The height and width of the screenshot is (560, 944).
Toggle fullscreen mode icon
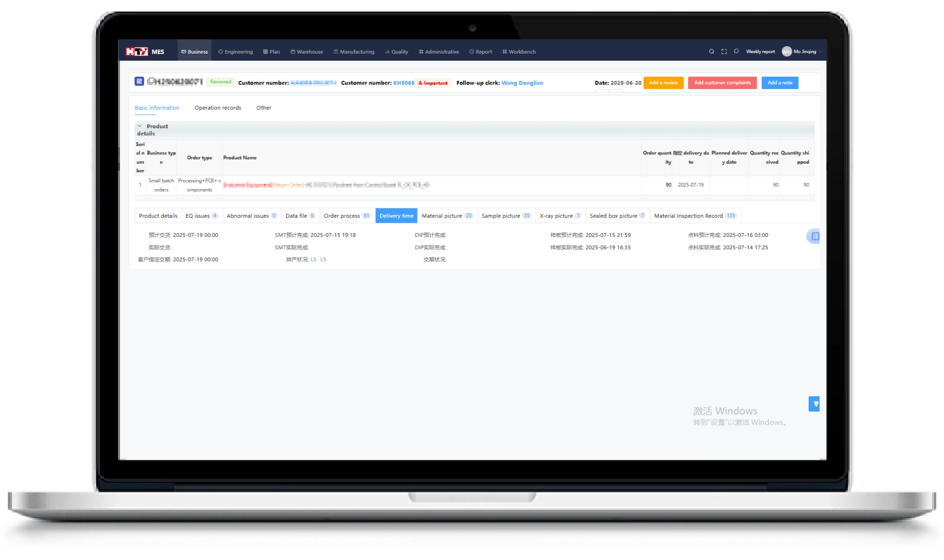pyautogui.click(x=724, y=52)
